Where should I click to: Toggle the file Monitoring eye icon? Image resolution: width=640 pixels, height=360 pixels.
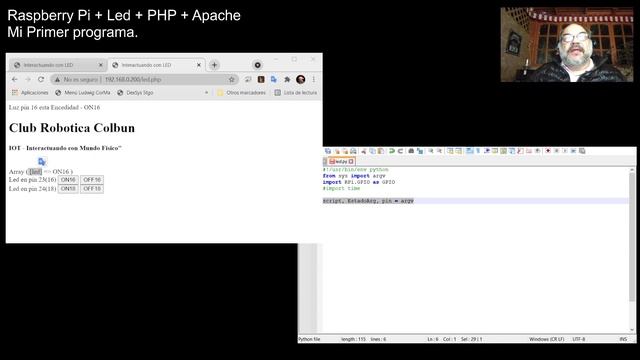(538, 151)
